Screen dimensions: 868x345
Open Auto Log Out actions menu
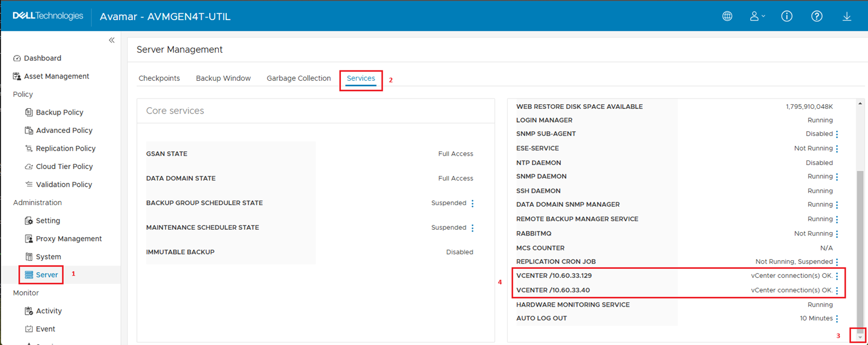coord(837,319)
